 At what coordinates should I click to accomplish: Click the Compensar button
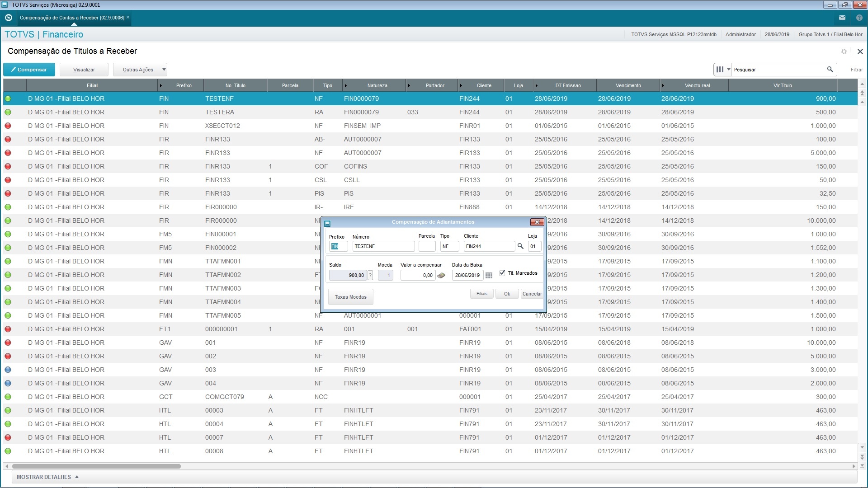29,70
